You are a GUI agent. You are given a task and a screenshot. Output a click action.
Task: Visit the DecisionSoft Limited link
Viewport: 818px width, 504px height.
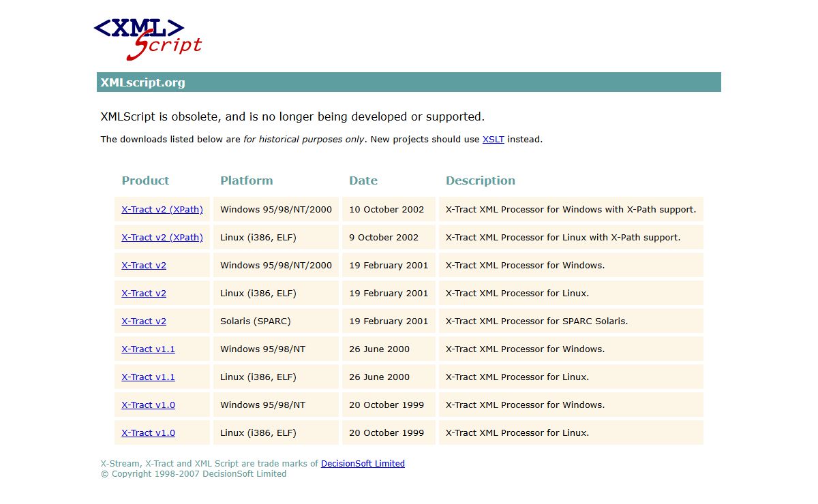point(363,463)
